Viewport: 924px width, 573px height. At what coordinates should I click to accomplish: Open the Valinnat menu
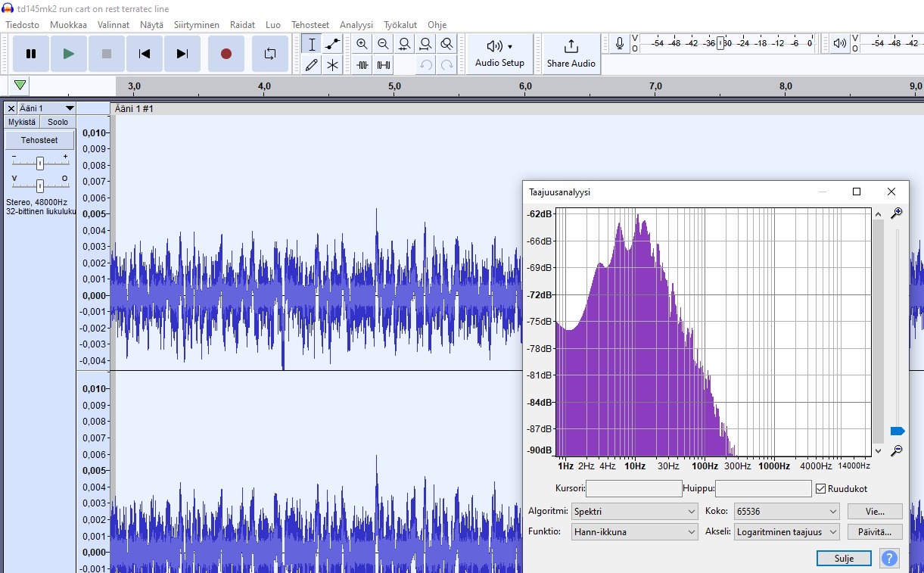point(114,25)
